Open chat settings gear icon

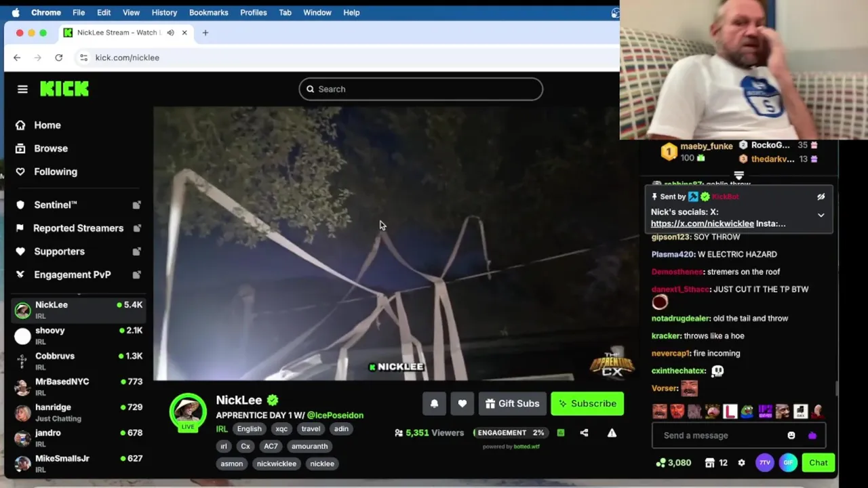pos(741,463)
